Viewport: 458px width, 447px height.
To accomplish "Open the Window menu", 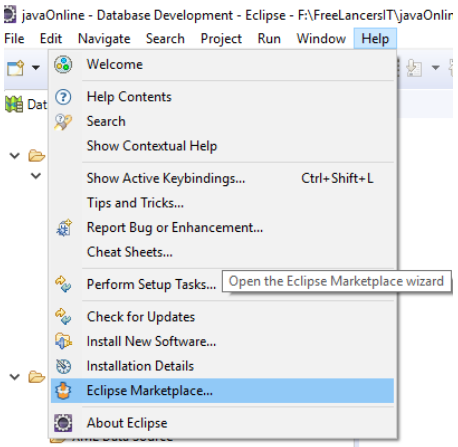I will tap(321, 39).
